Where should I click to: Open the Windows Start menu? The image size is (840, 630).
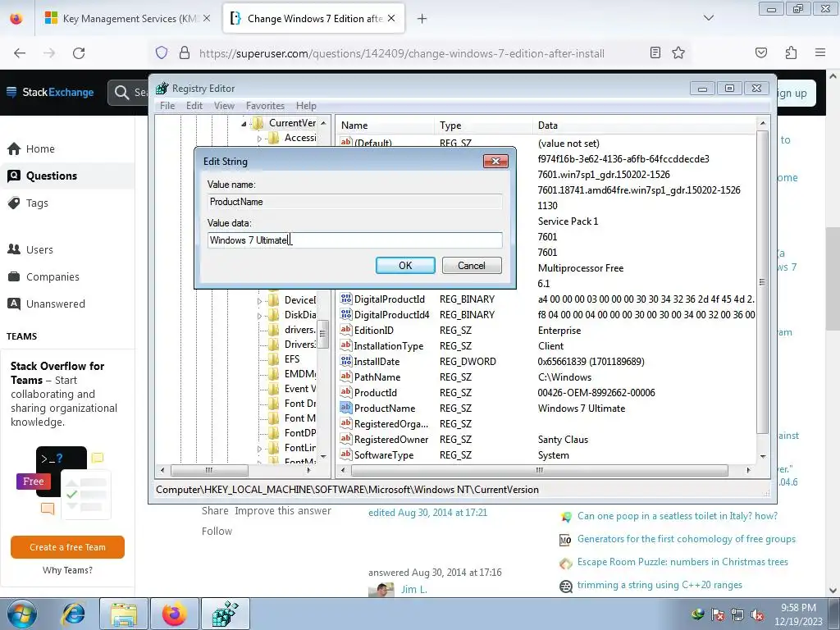click(21, 614)
